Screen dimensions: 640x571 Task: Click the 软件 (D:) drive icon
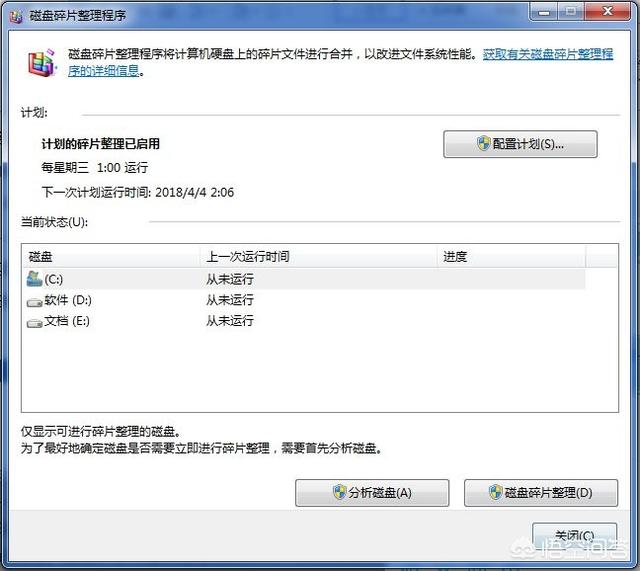coord(34,302)
